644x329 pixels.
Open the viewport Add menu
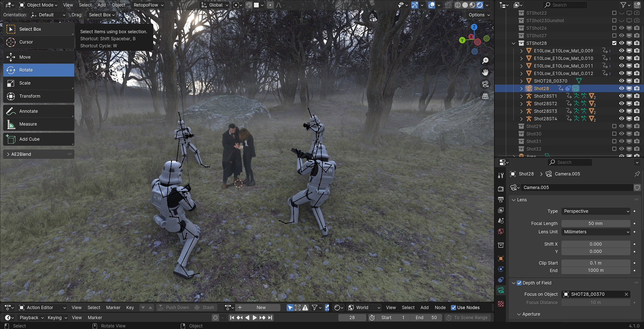pos(102,5)
